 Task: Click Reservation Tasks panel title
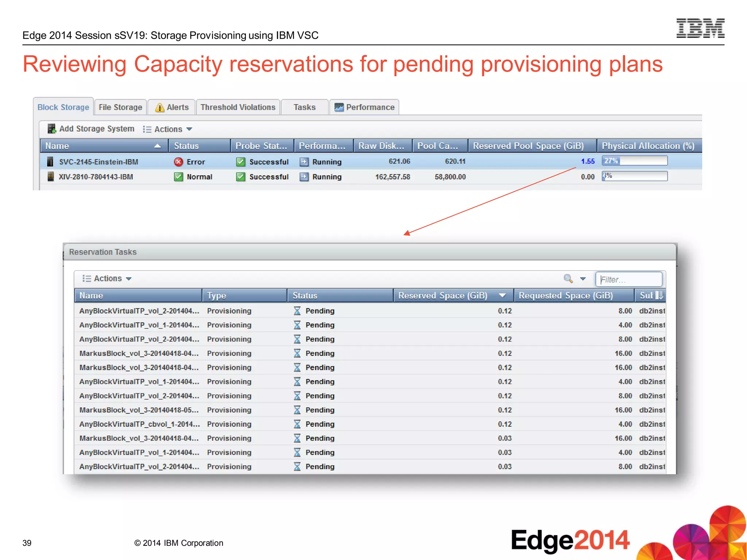click(x=103, y=252)
